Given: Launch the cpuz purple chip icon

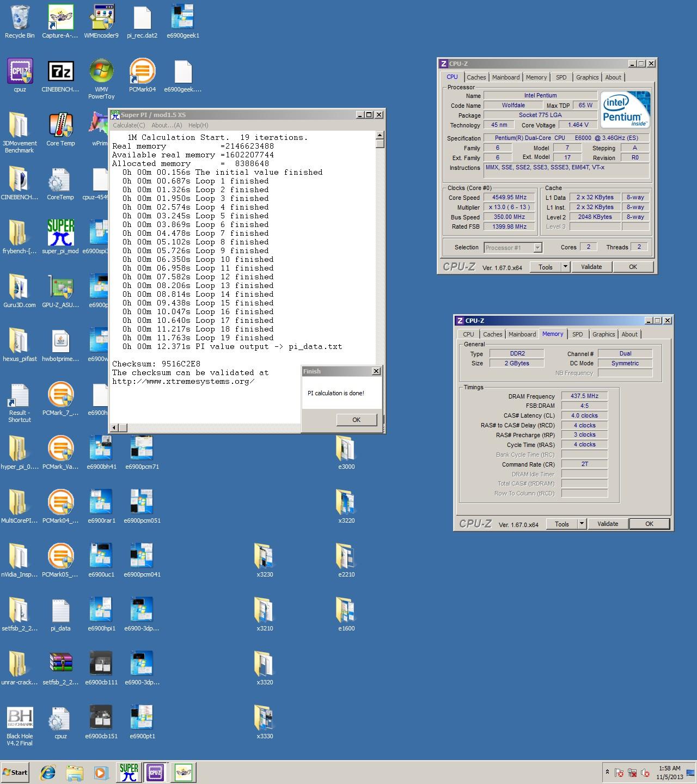Looking at the screenshot, I should (x=20, y=76).
